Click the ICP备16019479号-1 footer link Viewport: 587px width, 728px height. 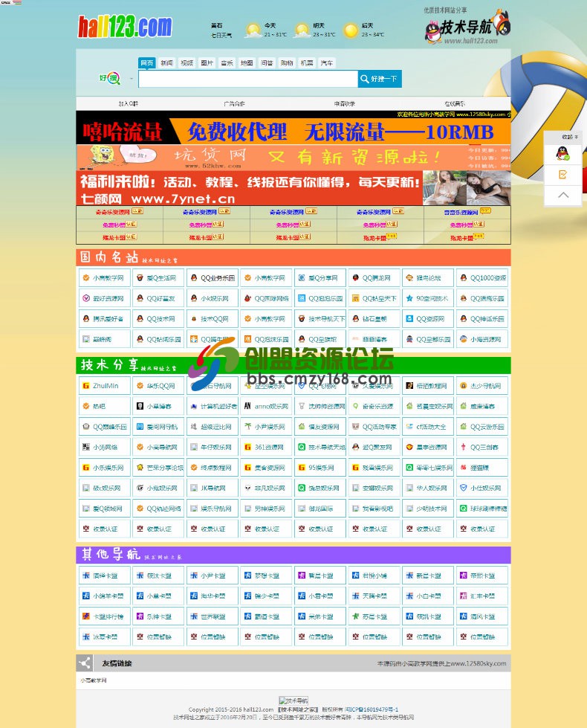coord(372,709)
